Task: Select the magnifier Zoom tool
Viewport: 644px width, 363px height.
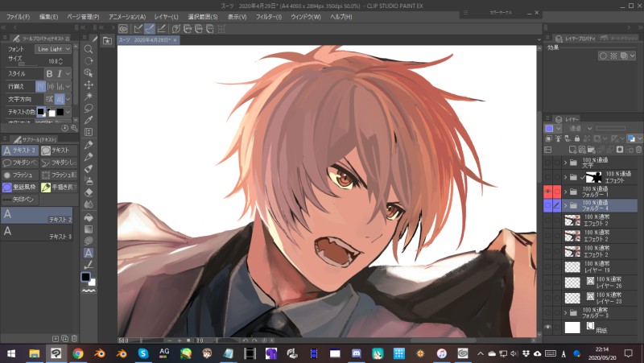Action: (89, 49)
